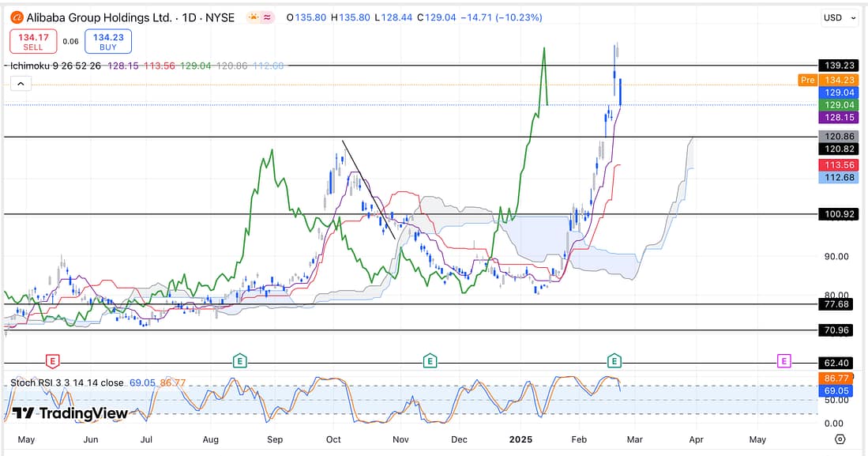868x456 pixels.
Task: Select the Stoch RSI indicator legend
Action: click(x=67, y=383)
